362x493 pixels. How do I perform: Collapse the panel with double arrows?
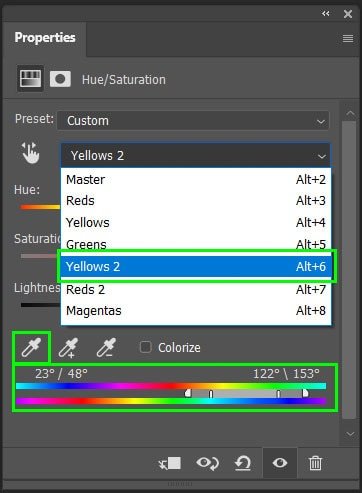[x=326, y=13]
